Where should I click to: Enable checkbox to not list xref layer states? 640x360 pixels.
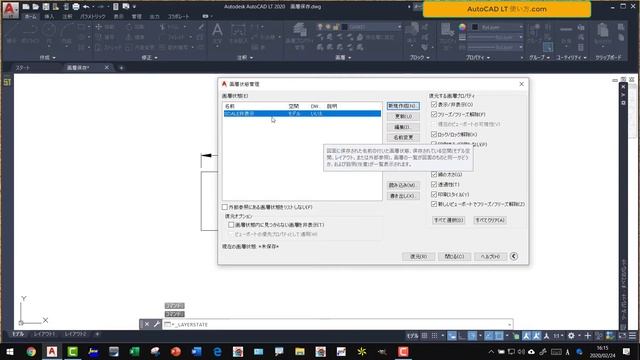tap(225, 207)
